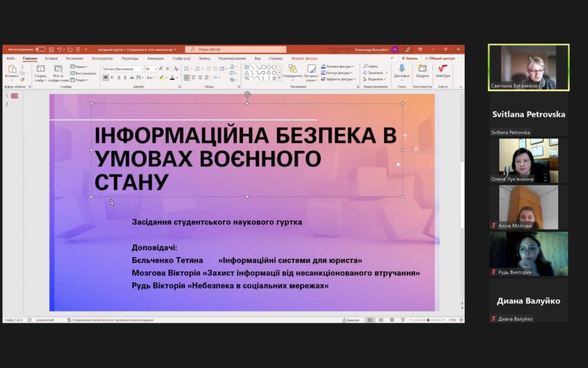Click Find (Найти) magnifier

[x=371, y=66]
